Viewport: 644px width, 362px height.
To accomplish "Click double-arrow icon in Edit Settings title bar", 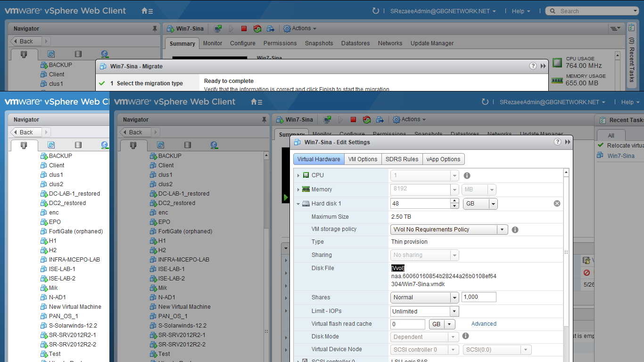I will click(568, 142).
